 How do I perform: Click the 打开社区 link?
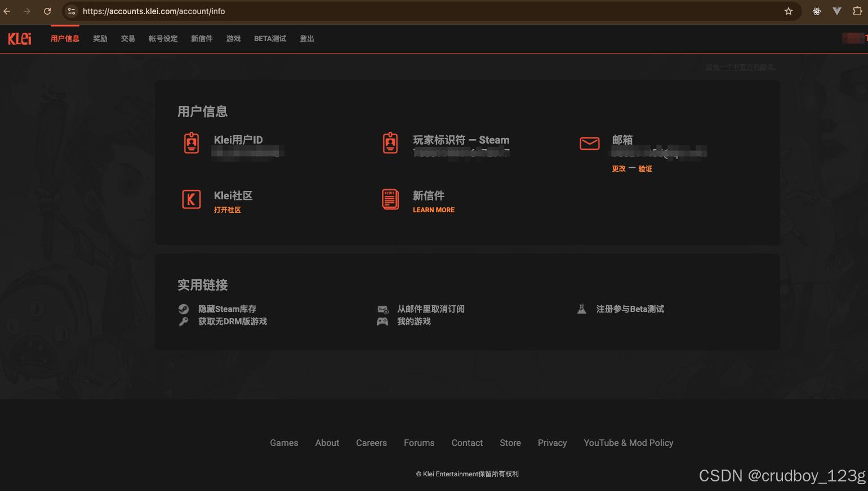point(227,210)
